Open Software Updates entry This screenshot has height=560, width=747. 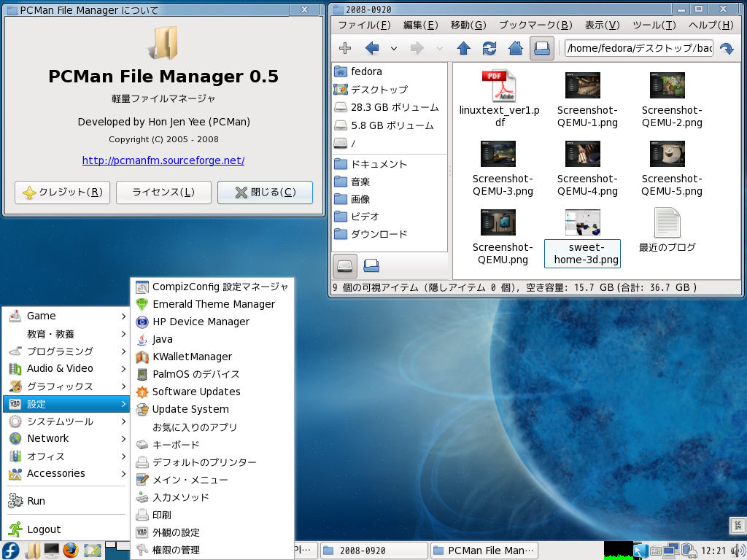pos(212,392)
